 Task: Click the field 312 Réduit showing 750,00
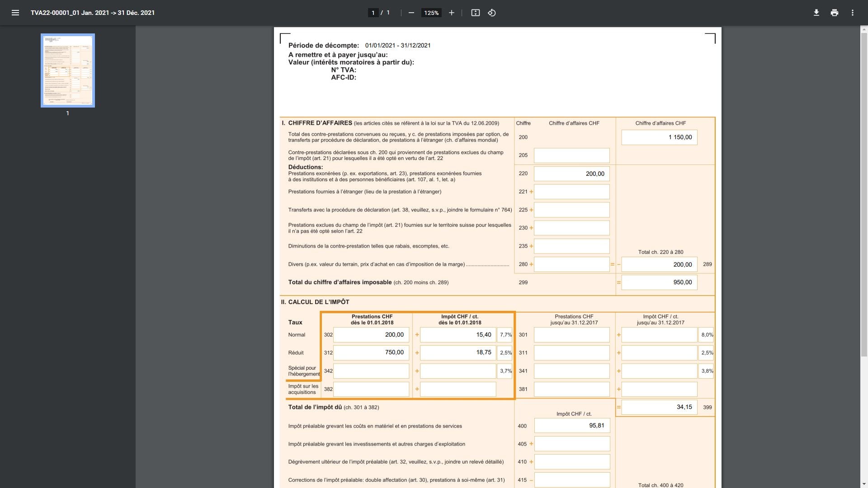coord(371,352)
